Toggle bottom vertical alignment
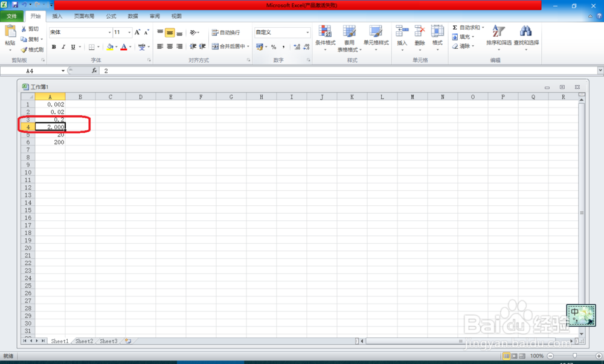This screenshot has height=364, width=604. pyautogui.click(x=179, y=33)
